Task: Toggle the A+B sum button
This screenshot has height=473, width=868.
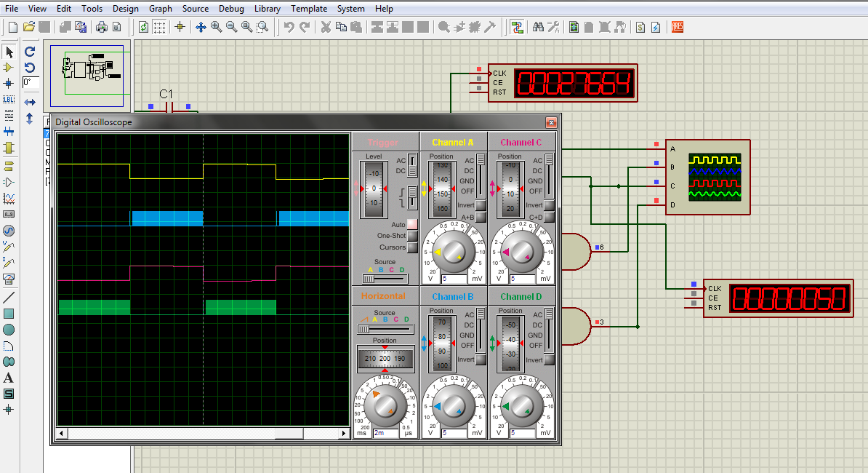Action: (481, 218)
